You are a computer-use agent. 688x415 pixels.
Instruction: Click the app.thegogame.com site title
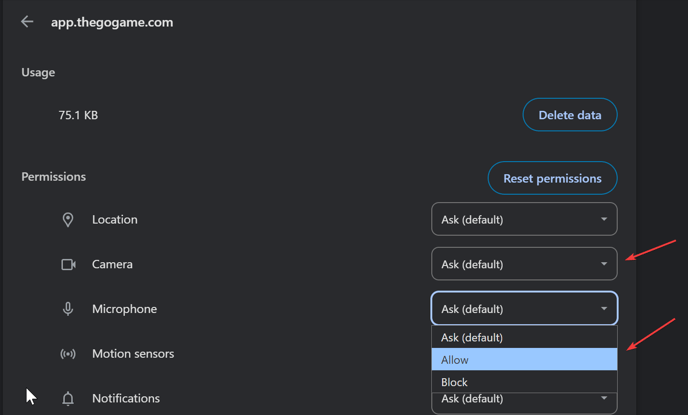(112, 22)
